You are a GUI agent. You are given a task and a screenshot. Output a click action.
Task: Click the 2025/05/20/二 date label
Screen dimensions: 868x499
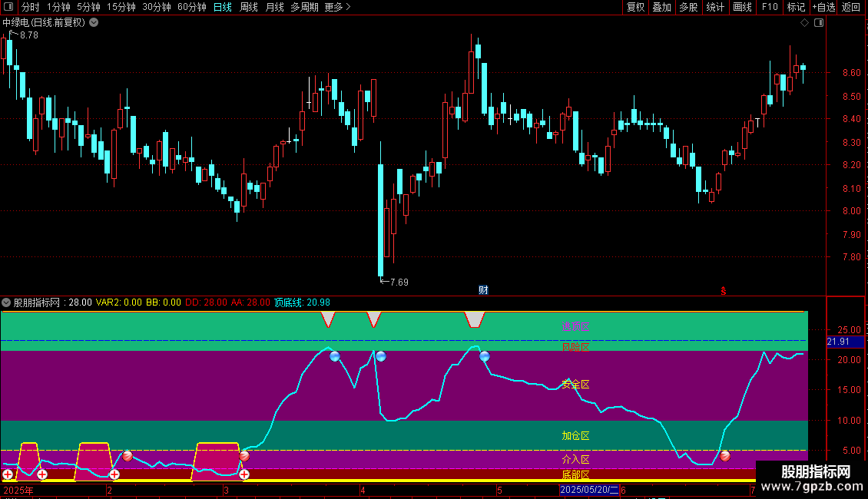[589, 490]
